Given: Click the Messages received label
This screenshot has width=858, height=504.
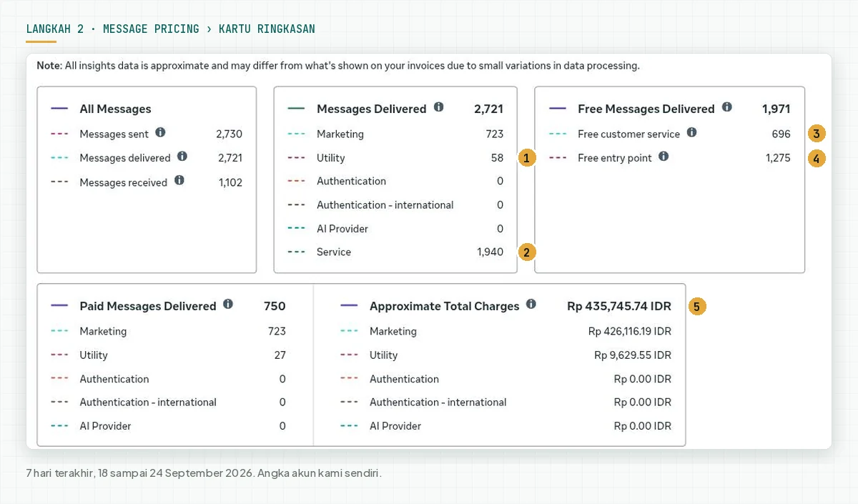Looking at the screenshot, I should click(x=123, y=182).
